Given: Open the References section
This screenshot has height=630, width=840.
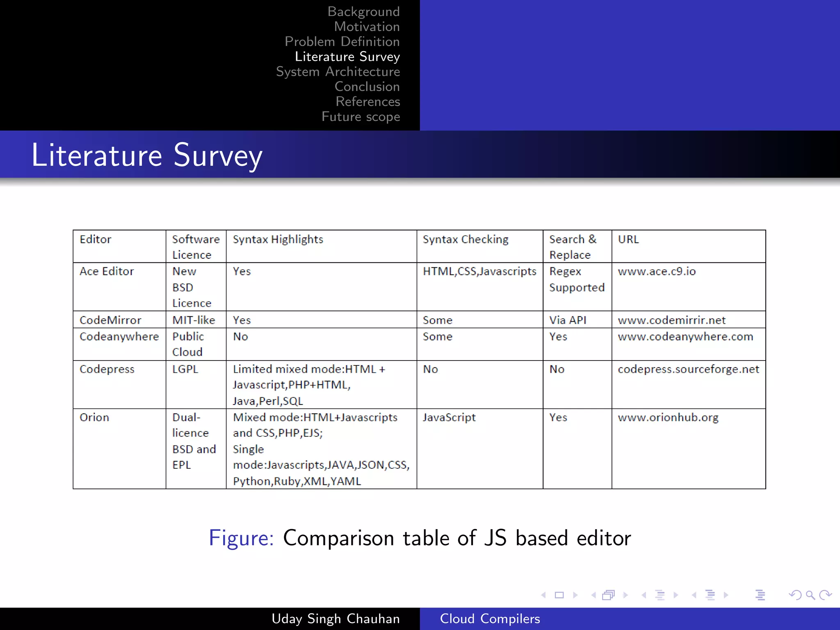Looking at the screenshot, I should coord(367,101).
